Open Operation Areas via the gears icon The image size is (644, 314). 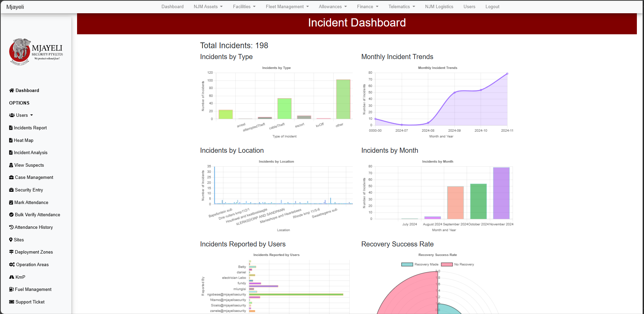coord(11,264)
